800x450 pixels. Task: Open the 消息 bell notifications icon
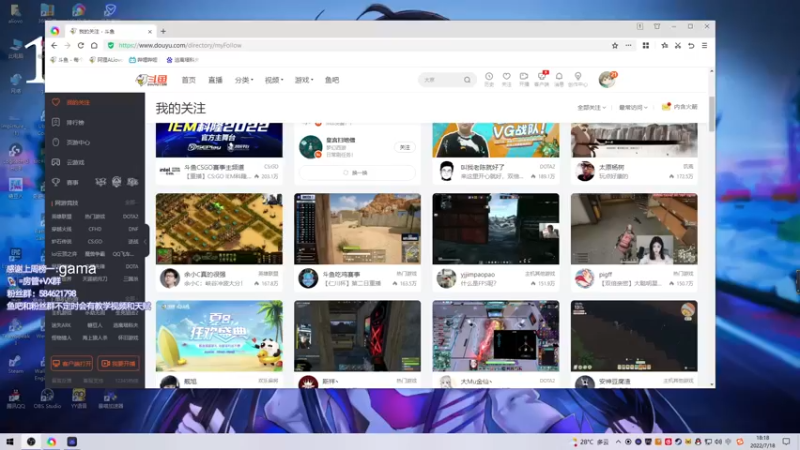(x=559, y=79)
